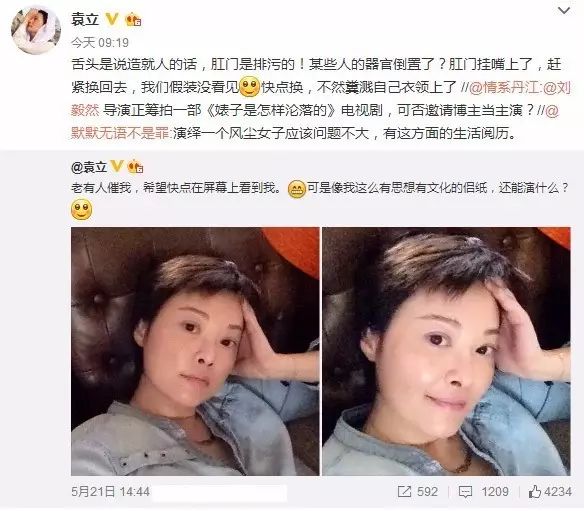This screenshot has height=511, width=584.
Task: Click the smiley emoji in the top post text
Action: pos(249,86)
